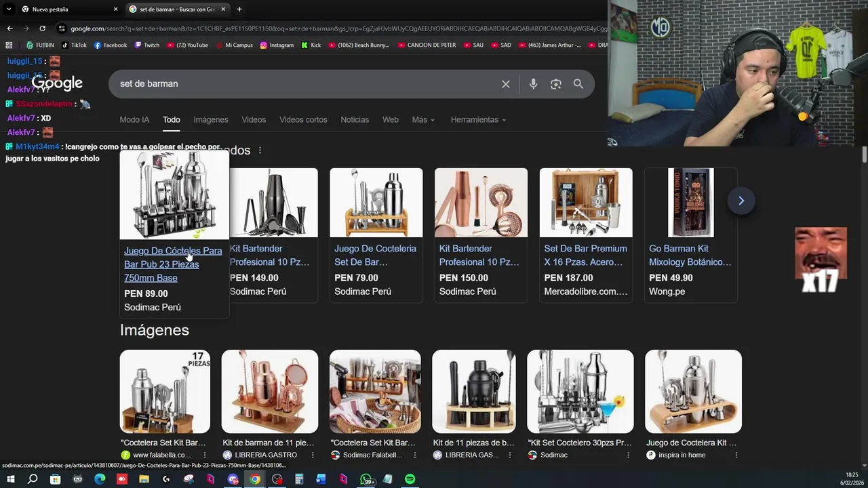Open the '17 piezas' Coctelera image result
Screen dimensions: 868x488
pyautogui.click(x=165, y=392)
